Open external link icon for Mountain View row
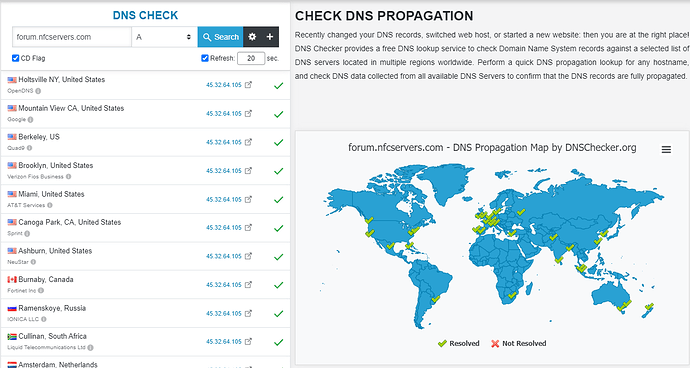Viewport: 690px width, 368px height. pyautogui.click(x=248, y=113)
